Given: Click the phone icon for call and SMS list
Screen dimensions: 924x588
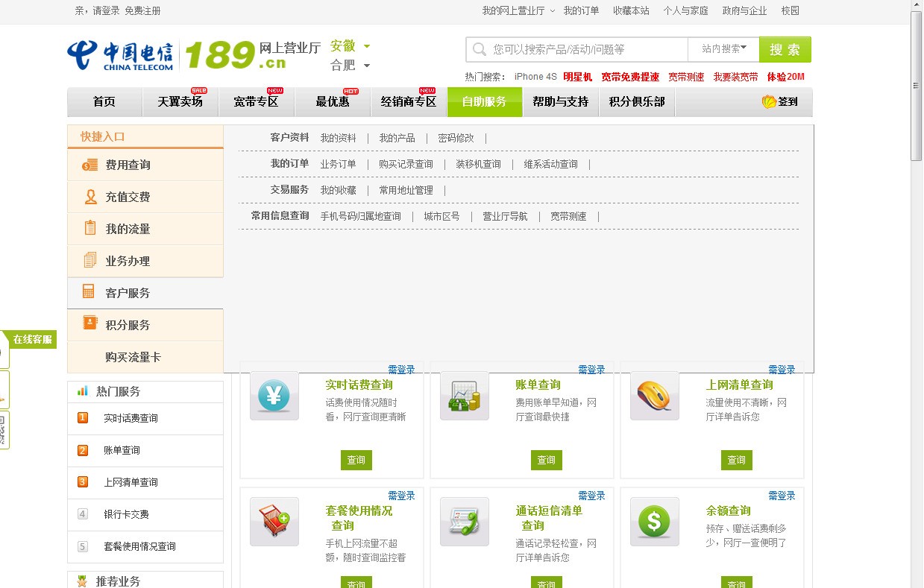Looking at the screenshot, I should click(x=464, y=522).
